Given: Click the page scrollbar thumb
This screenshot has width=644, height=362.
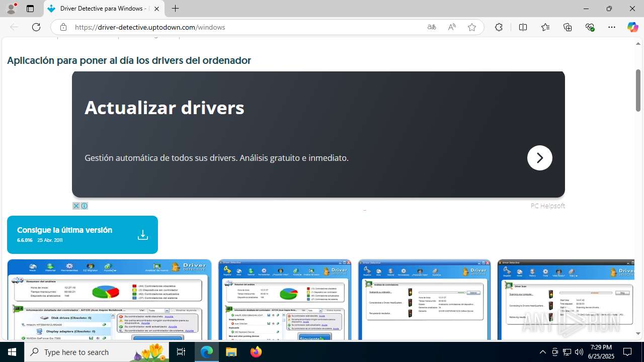Looking at the screenshot, I should [x=638, y=90].
